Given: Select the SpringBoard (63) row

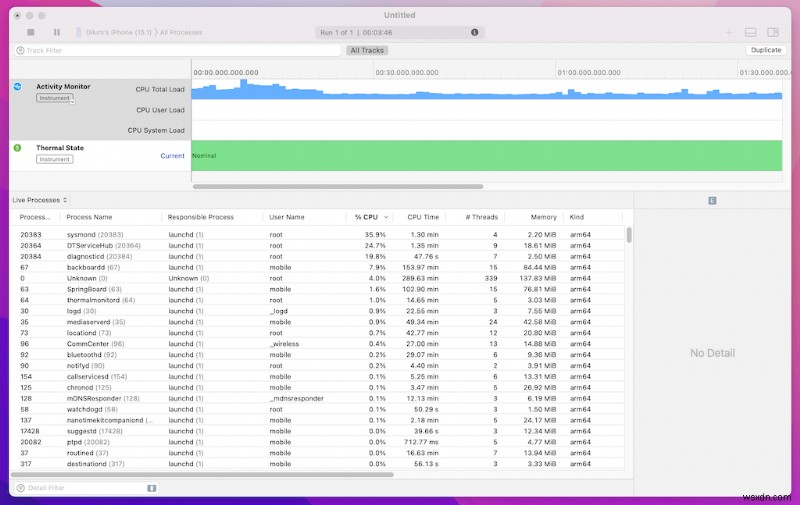Looking at the screenshot, I should pos(317,289).
